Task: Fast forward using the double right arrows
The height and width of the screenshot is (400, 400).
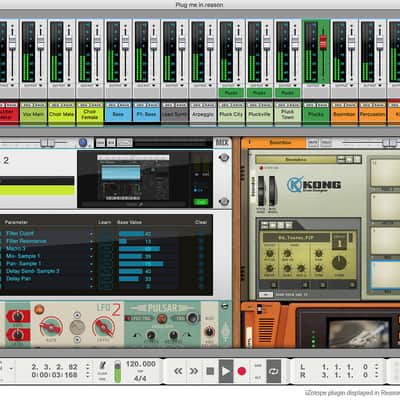Action: point(194,371)
